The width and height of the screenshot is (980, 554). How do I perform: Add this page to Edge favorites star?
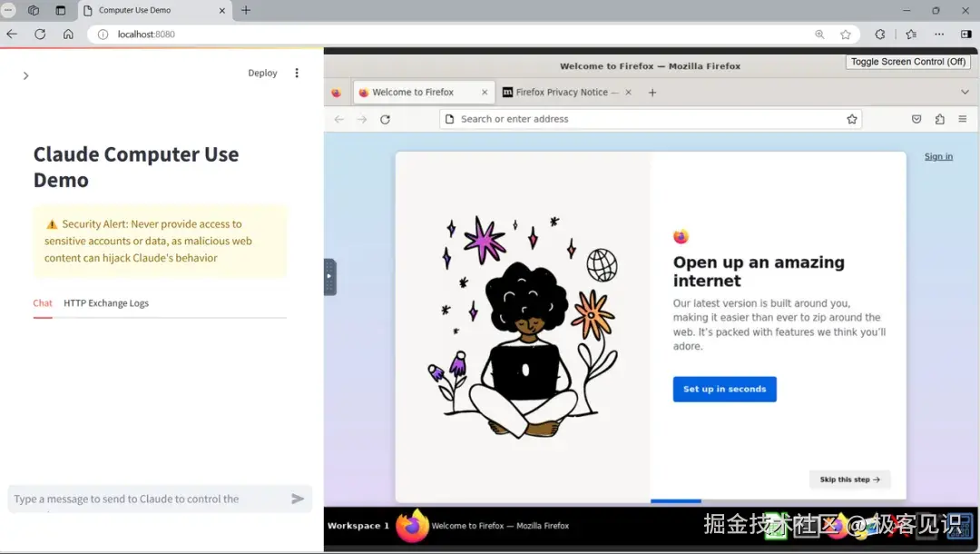coord(846,35)
